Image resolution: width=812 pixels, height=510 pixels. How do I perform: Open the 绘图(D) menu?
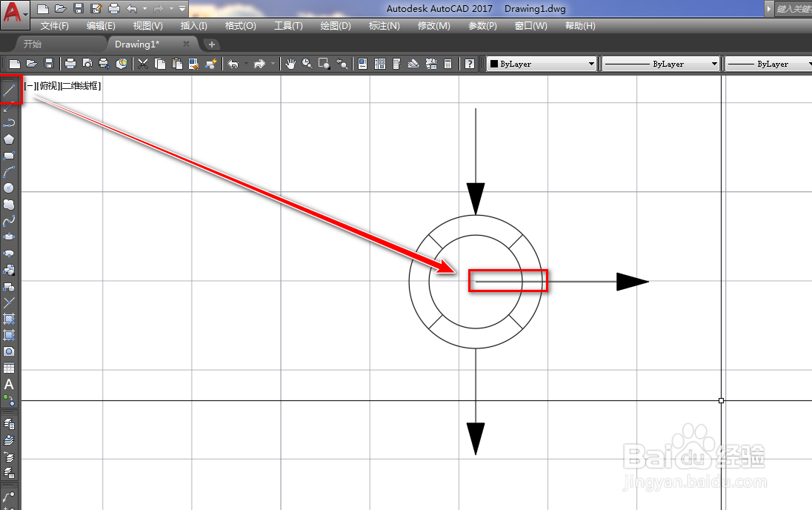click(336, 26)
